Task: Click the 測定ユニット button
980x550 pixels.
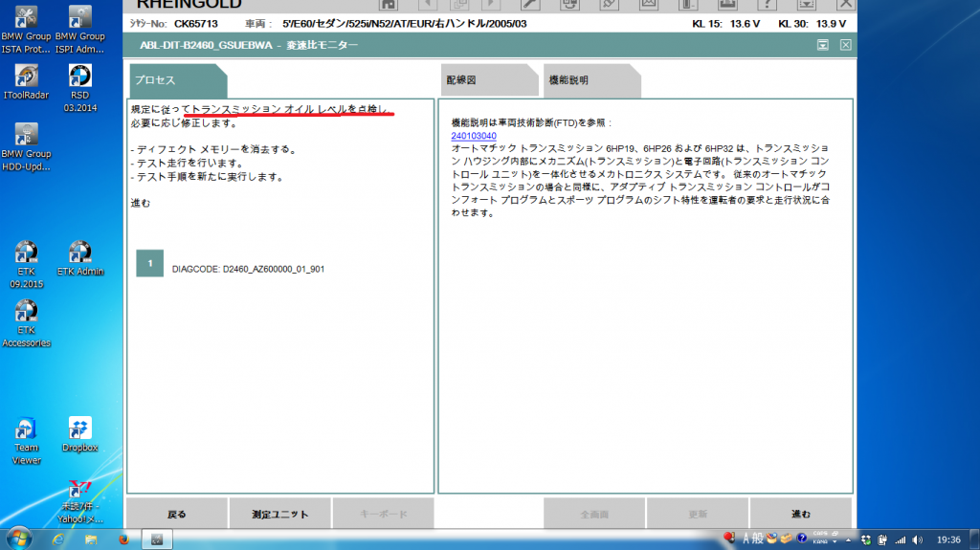Action: pyautogui.click(x=280, y=514)
